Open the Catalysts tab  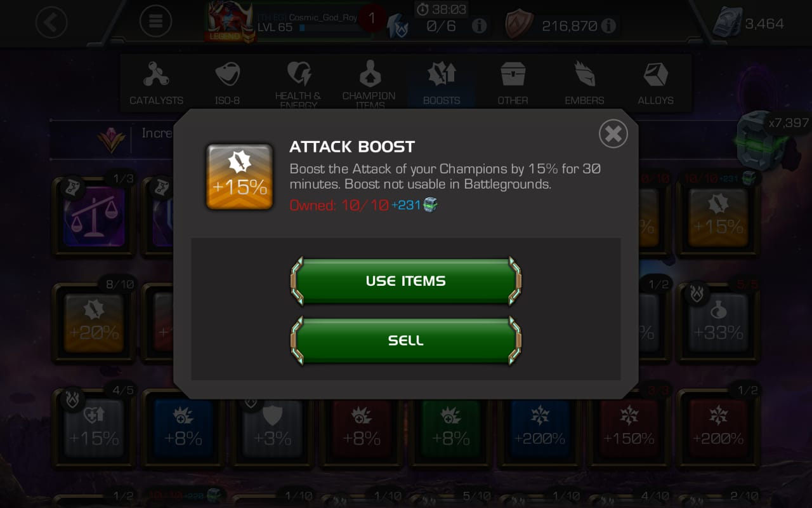point(156,83)
